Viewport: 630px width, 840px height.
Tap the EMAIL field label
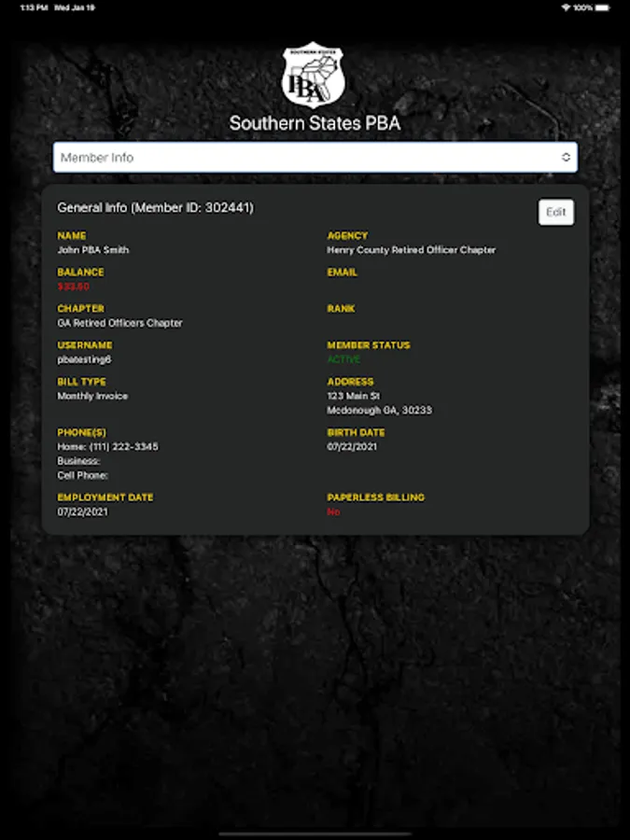click(343, 273)
